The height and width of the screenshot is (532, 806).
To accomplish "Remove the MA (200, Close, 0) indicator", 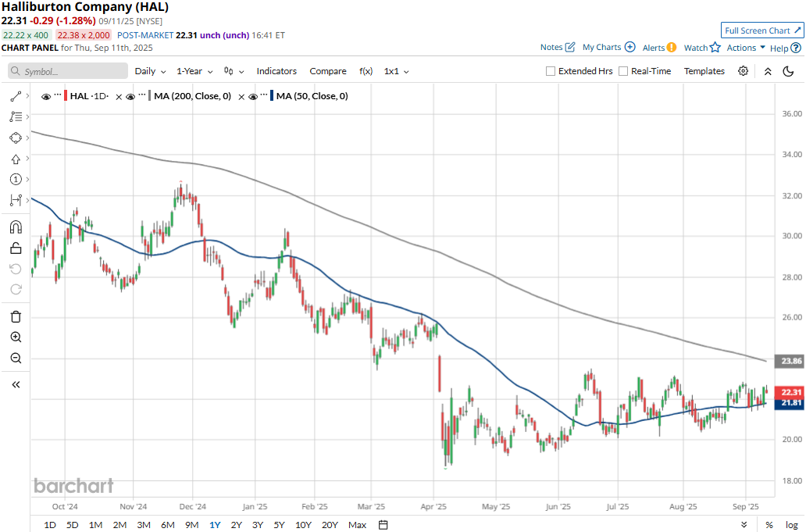I will point(241,97).
